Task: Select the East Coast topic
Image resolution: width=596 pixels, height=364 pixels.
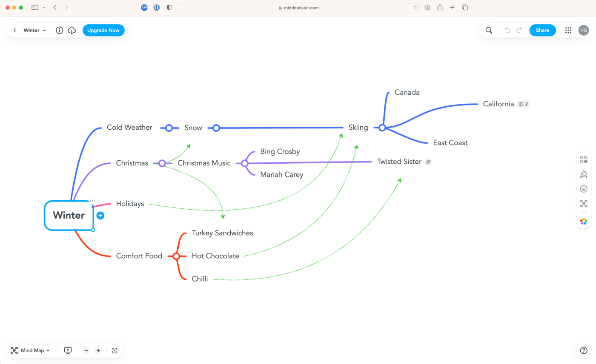Action: [450, 143]
